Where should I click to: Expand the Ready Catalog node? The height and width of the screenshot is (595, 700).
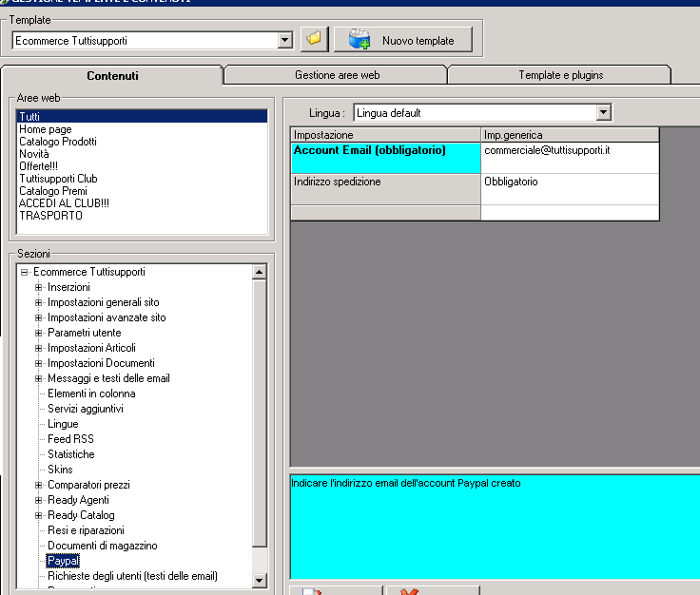point(38,515)
